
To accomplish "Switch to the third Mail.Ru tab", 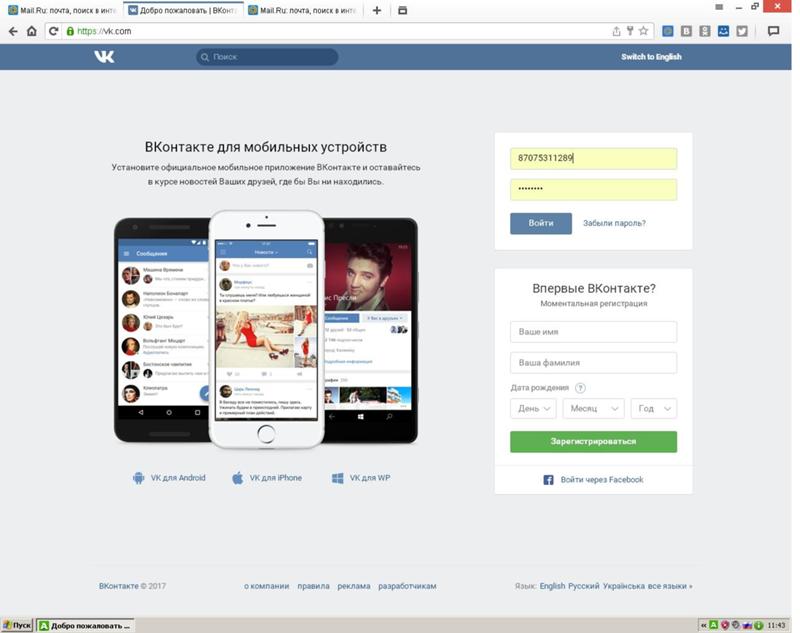I will pyautogui.click(x=303, y=10).
